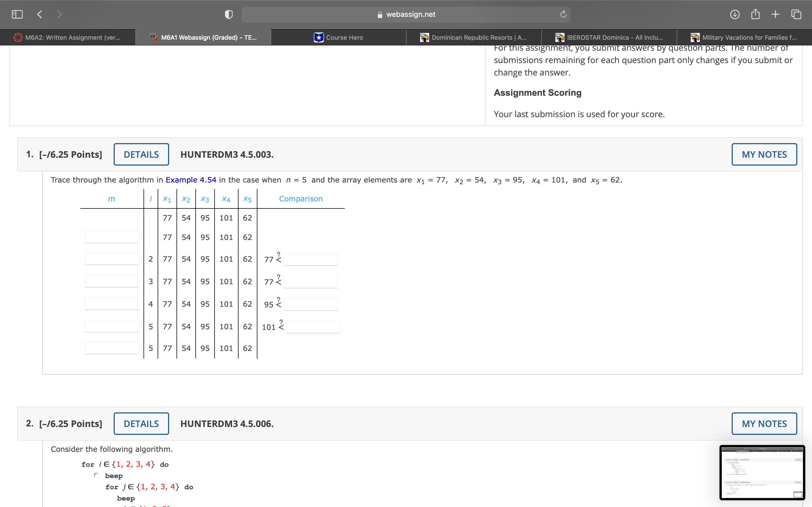Click comparison field for i equals 2
This screenshot has height=507, width=812.
click(311, 259)
